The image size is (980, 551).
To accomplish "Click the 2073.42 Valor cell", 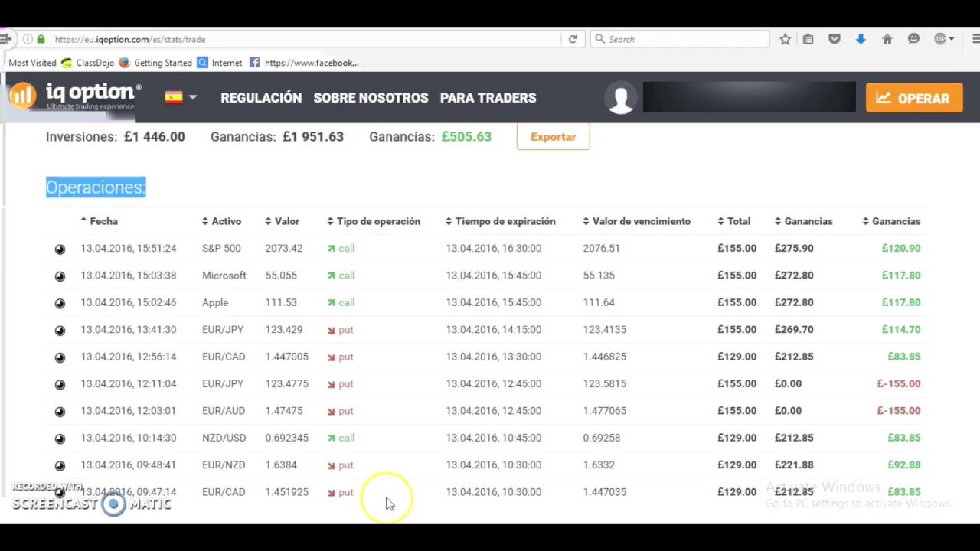I will (284, 248).
